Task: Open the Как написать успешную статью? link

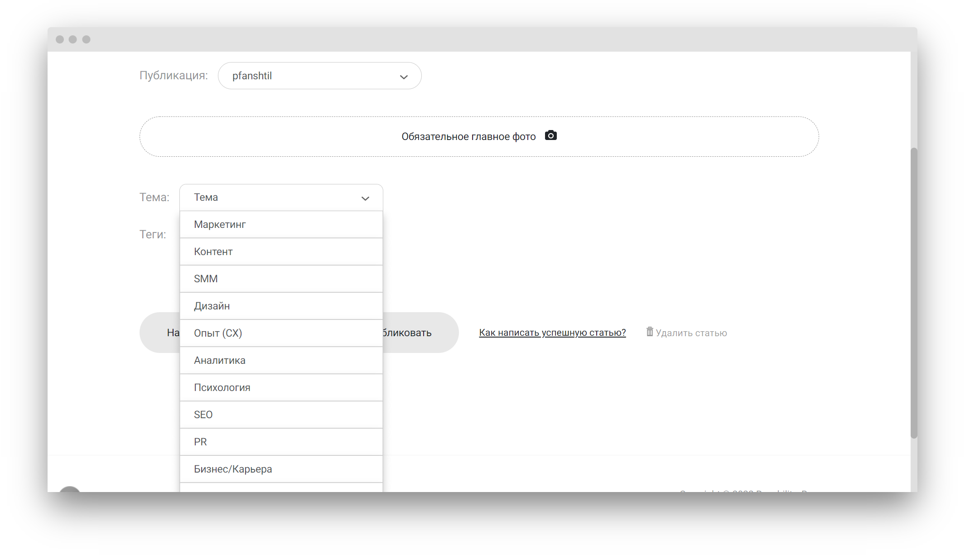Action: click(x=552, y=333)
